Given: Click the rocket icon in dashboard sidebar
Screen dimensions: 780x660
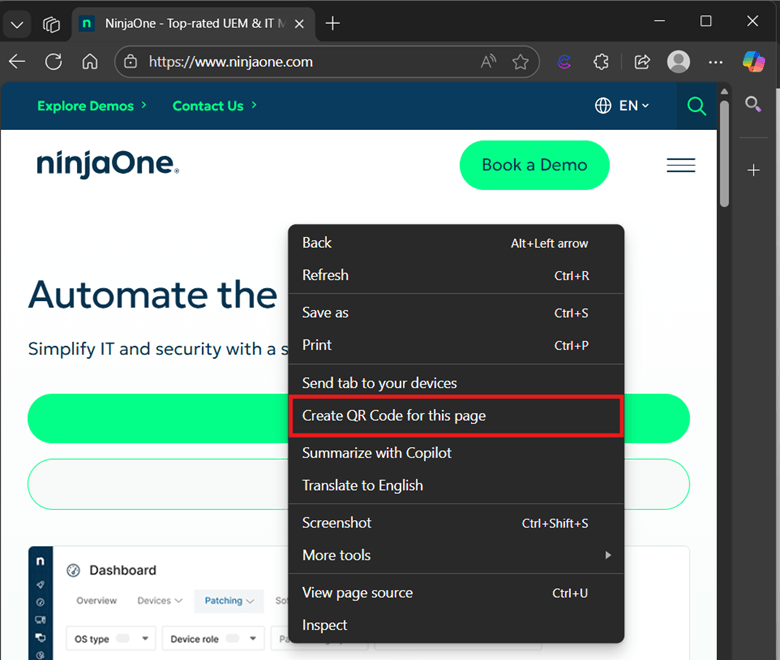Looking at the screenshot, I should (40, 584).
